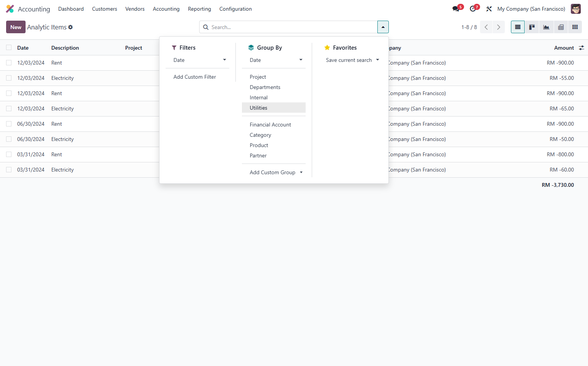Switch to kanban view
This screenshot has height=366, width=588.
tap(532, 27)
